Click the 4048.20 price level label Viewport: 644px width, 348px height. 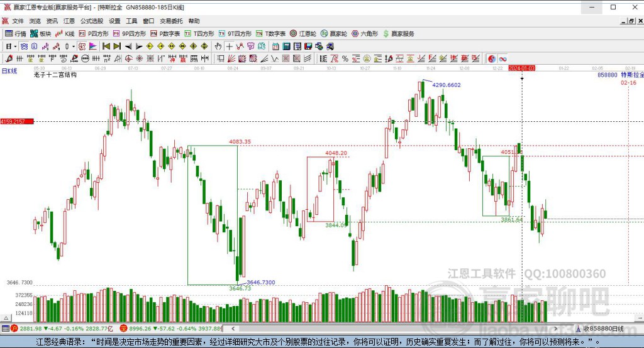[x=336, y=153]
